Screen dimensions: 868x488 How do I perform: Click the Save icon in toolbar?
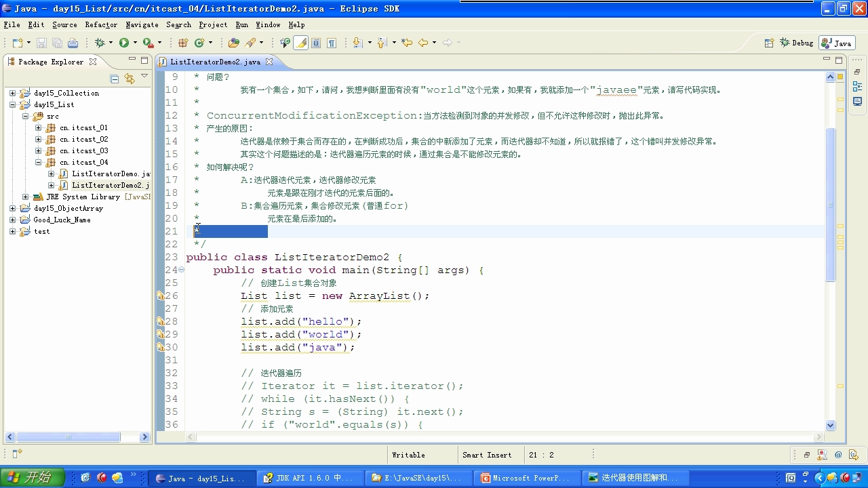point(41,43)
